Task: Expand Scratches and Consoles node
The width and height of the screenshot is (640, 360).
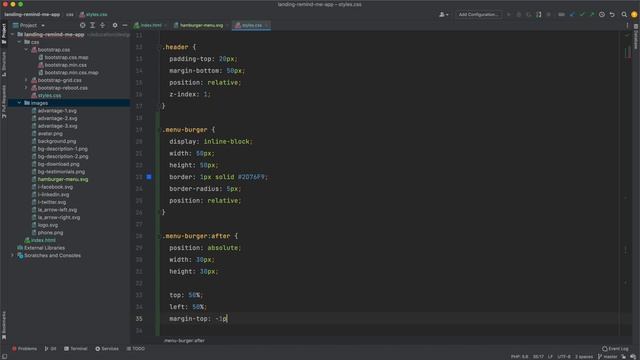Action: click(x=12, y=256)
